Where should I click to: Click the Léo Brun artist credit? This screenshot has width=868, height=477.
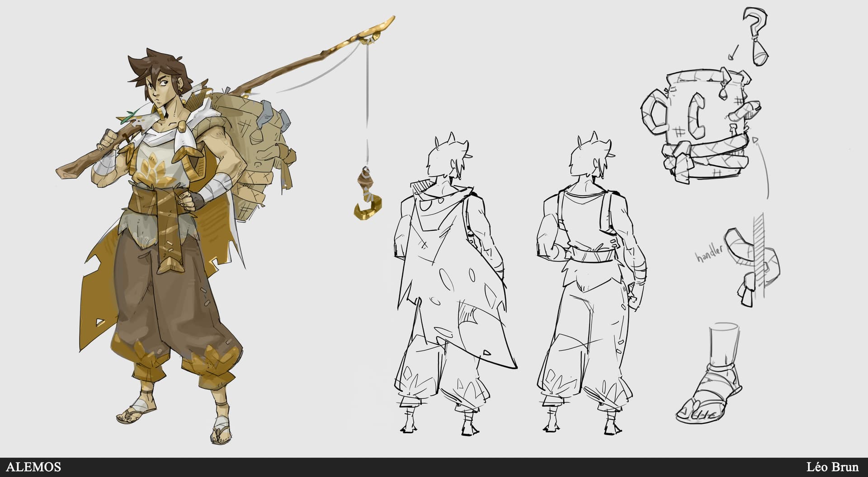click(x=833, y=467)
